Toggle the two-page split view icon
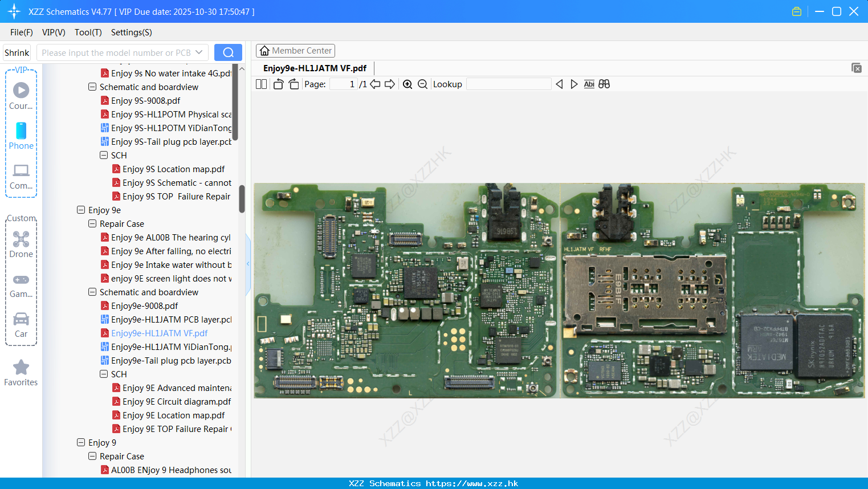This screenshot has height=489, width=868. pyautogui.click(x=261, y=84)
